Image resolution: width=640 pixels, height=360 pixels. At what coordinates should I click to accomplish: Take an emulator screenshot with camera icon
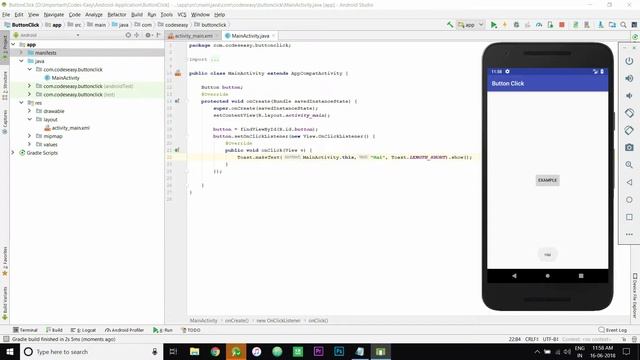(x=629, y=147)
